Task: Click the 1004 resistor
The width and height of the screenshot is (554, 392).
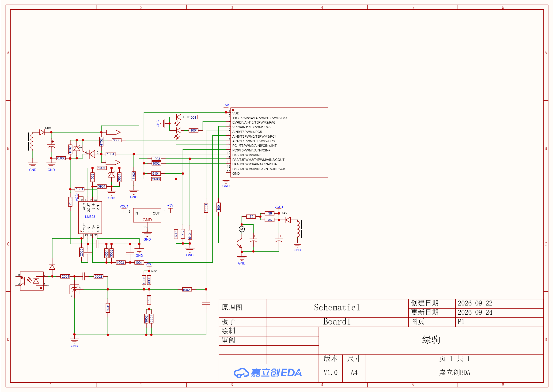Action: click(x=111, y=154)
